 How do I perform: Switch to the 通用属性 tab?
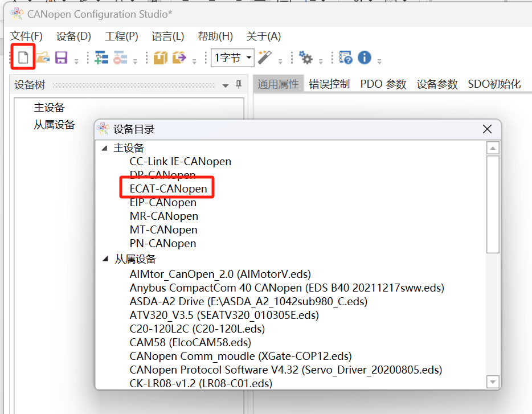[278, 84]
